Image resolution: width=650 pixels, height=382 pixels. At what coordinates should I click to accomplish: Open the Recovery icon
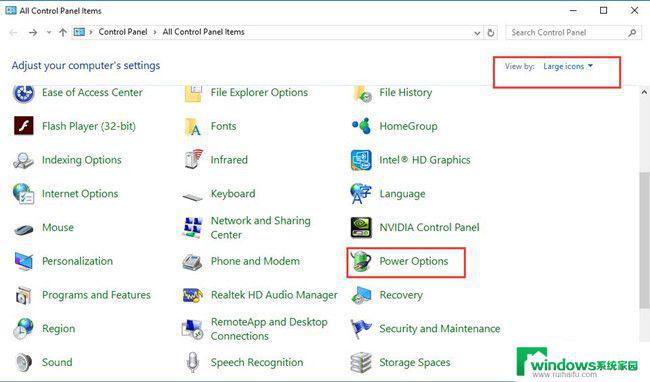361,295
